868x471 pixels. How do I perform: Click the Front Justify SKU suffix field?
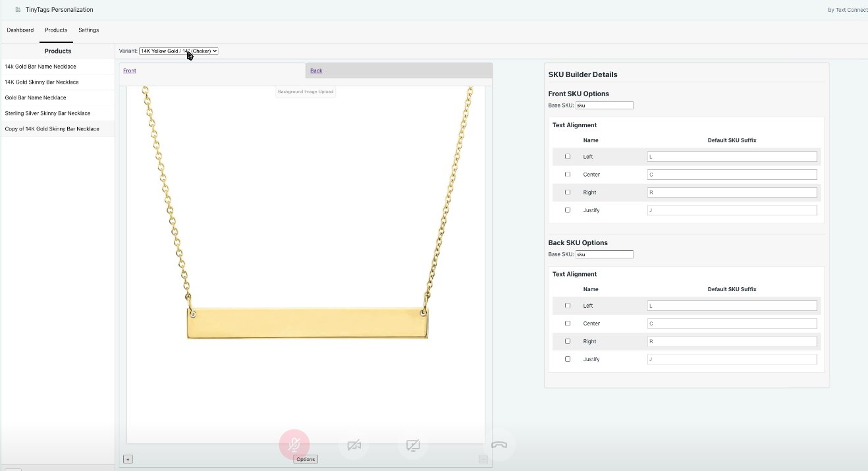[x=732, y=210]
